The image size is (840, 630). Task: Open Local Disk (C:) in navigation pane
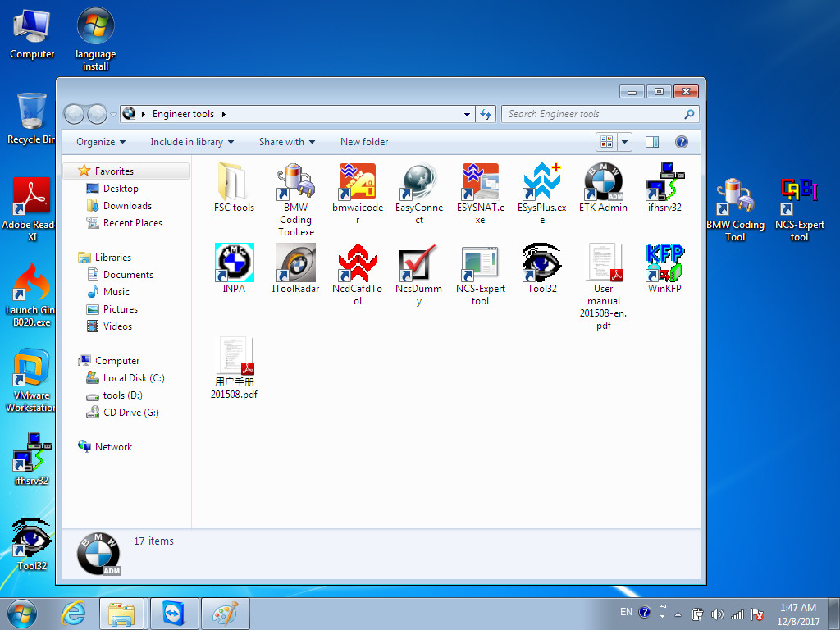[134, 378]
